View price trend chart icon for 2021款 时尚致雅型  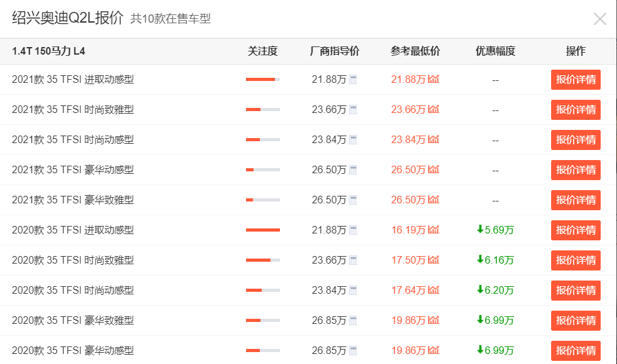434,109
